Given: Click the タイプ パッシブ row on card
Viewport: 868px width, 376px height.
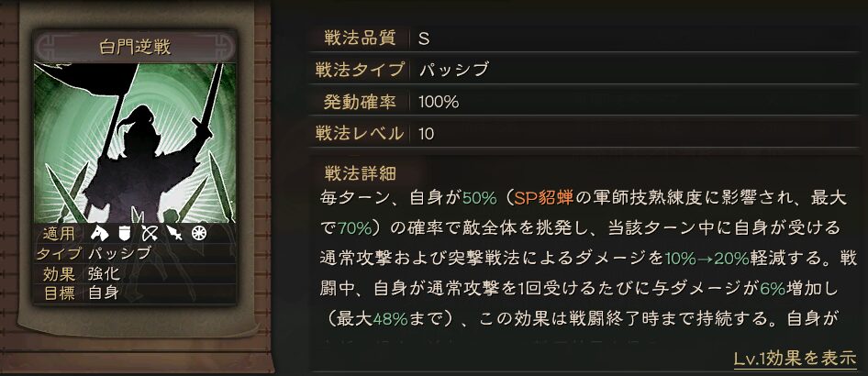Looking at the screenshot, I should 92,253.
